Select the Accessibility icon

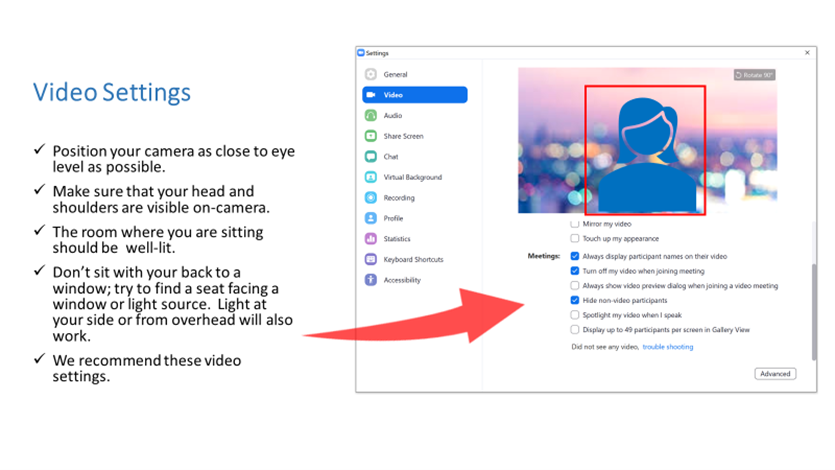pos(371,280)
